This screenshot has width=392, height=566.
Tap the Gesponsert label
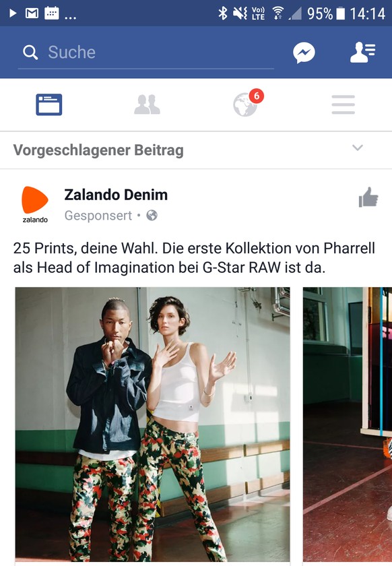(x=98, y=216)
